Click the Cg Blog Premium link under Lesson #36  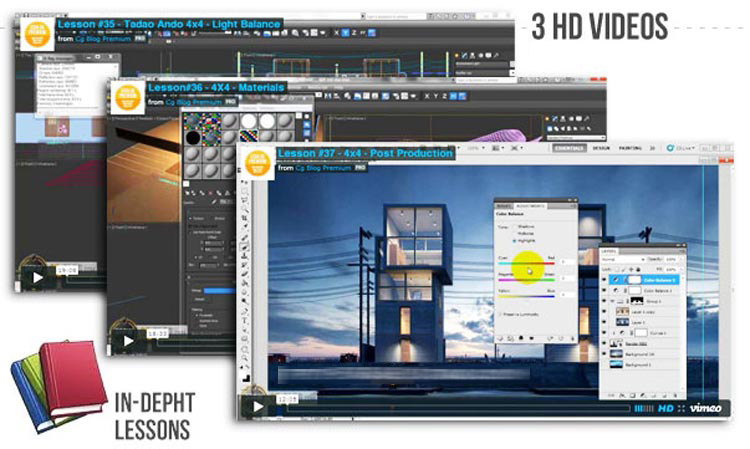coord(194,102)
